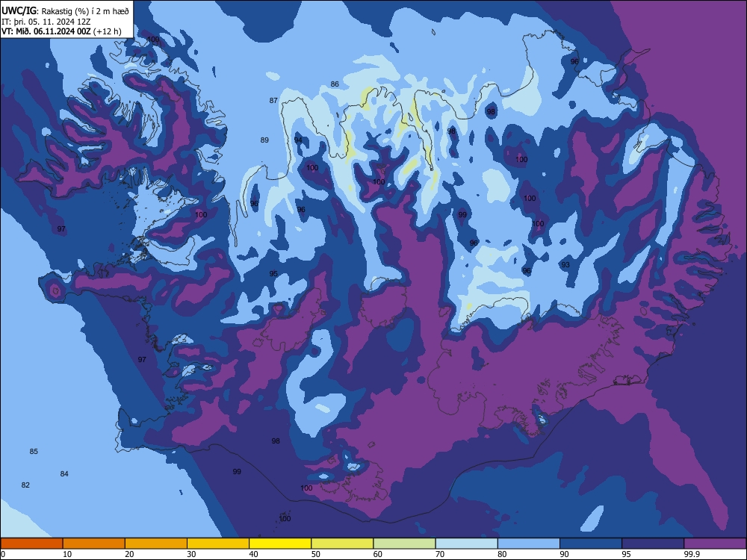This screenshot has width=747, height=560.
Task: Select the medium blue 90–95 legend swatch
Action: [591, 544]
